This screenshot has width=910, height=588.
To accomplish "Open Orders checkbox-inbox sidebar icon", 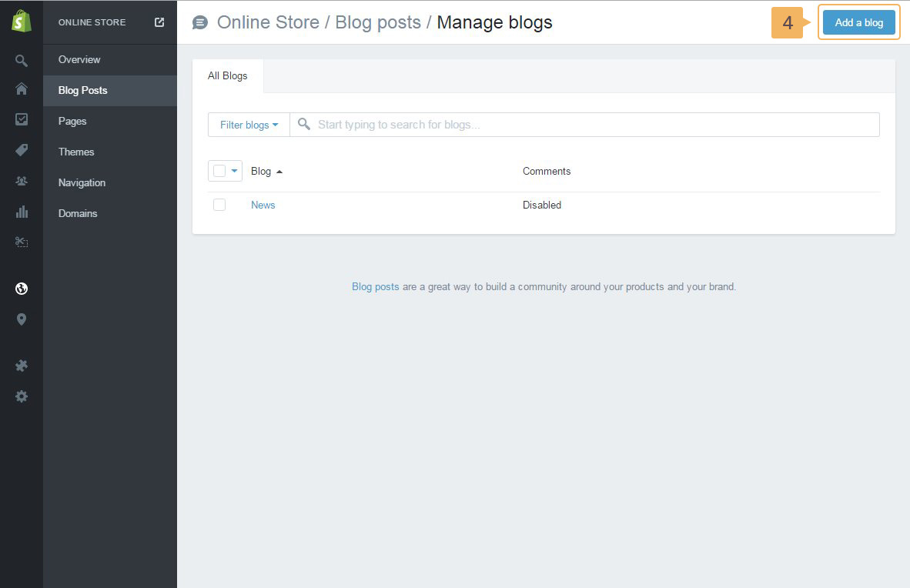I will [x=22, y=119].
